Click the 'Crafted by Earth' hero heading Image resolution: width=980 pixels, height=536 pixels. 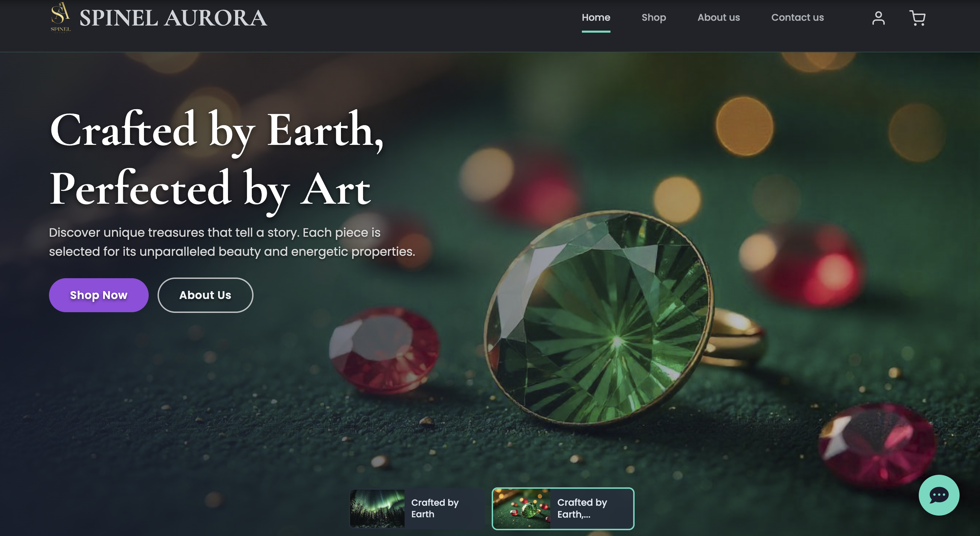click(x=216, y=130)
